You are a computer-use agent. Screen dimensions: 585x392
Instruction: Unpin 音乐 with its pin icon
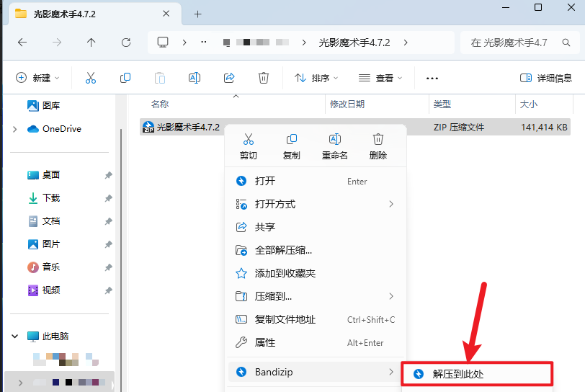click(x=108, y=267)
